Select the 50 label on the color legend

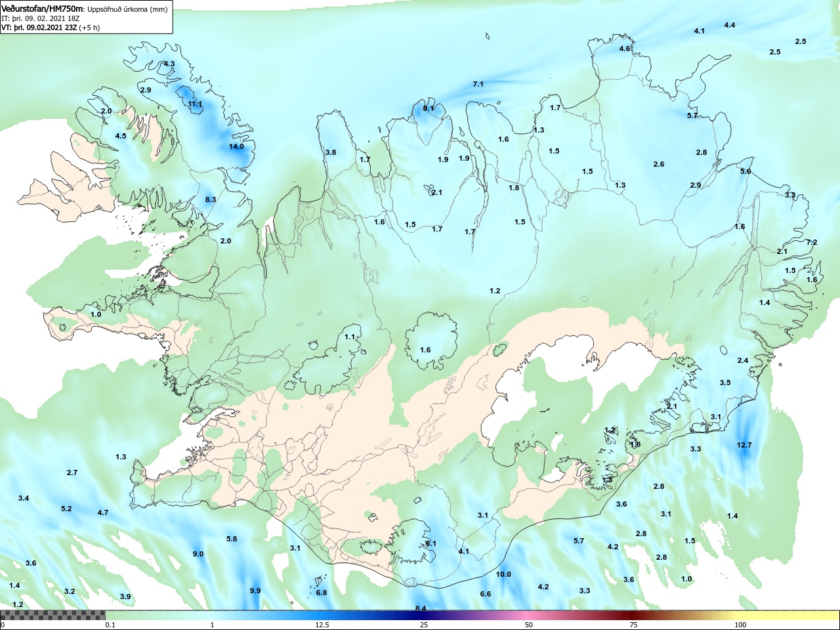pyautogui.click(x=529, y=625)
